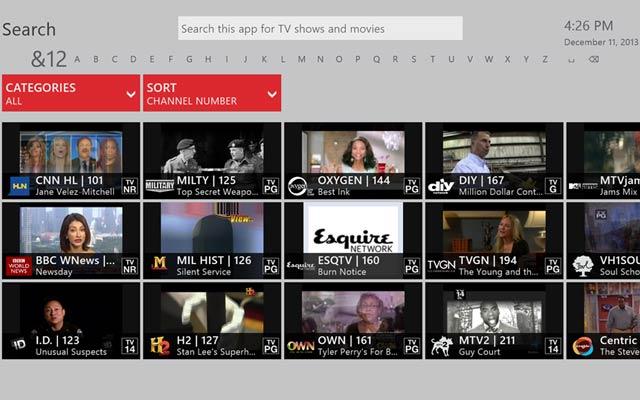Open the Esquire Network Burn Notice thumbnail

[x=353, y=228]
